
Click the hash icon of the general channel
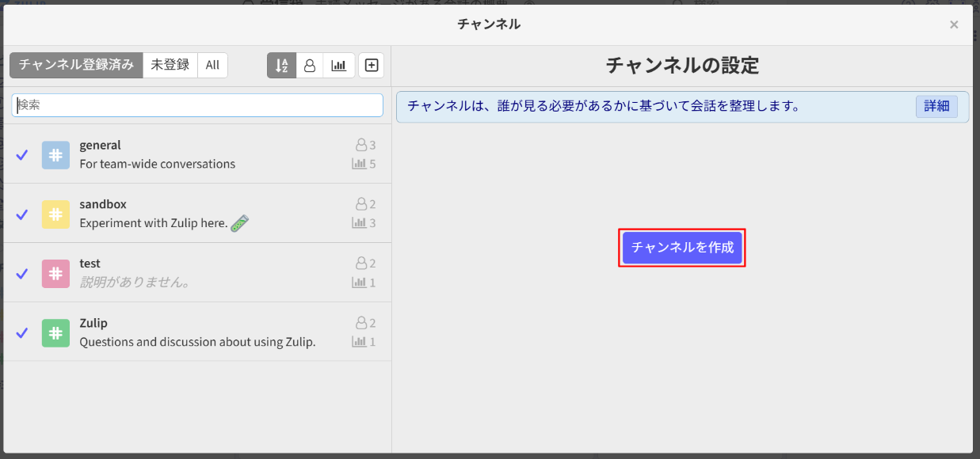pos(55,155)
